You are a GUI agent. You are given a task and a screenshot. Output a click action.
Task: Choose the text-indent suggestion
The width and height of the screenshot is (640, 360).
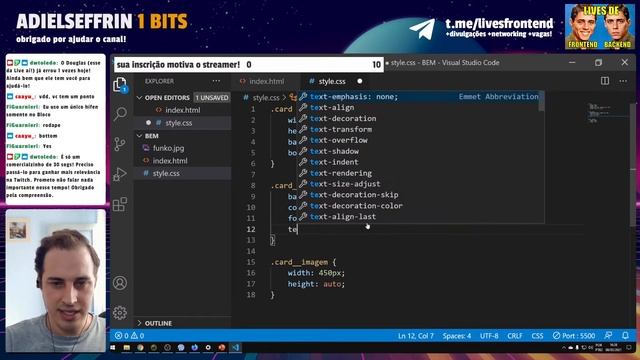[x=418, y=162]
